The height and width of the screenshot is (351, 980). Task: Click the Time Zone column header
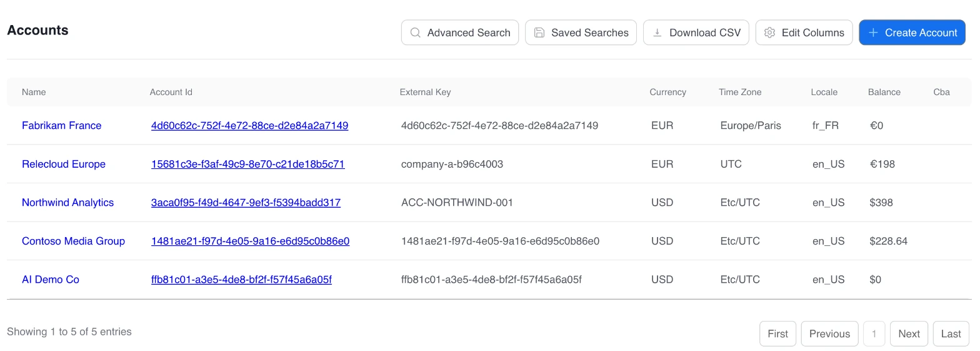(x=740, y=92)
